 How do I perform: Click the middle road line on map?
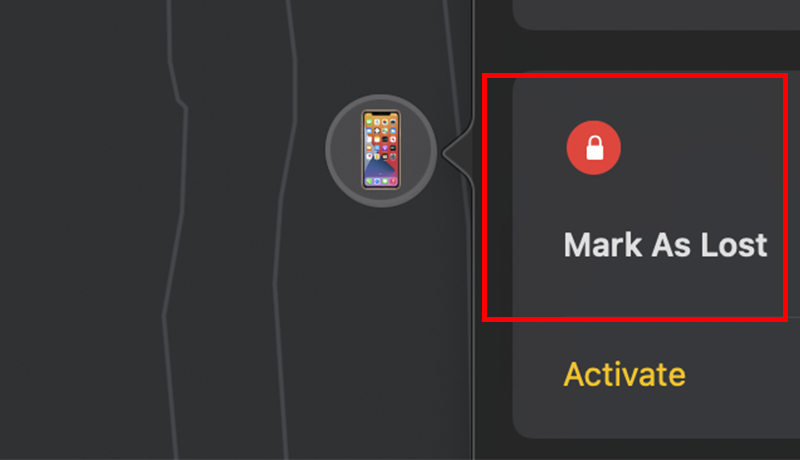[x=285, y=229]
